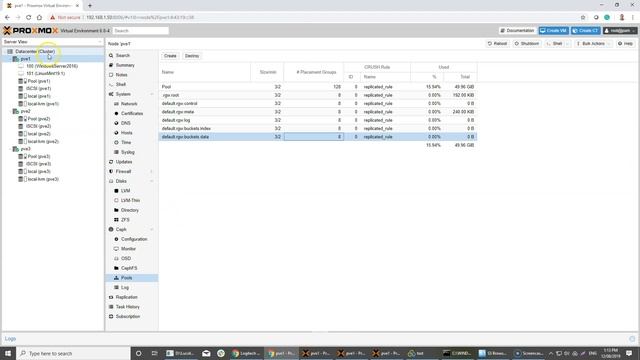Screen dimensions: 640x360
Task: Focus the Proxmox search field
Action: (140, 31)
